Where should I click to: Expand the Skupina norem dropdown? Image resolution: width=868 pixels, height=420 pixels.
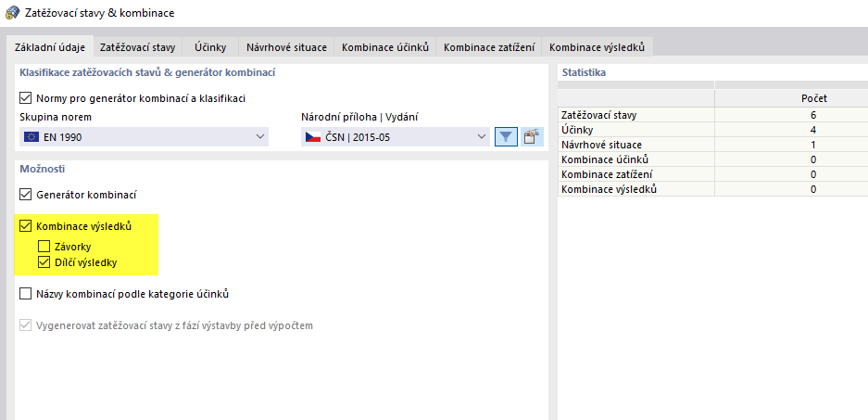[x=259, y=137]
